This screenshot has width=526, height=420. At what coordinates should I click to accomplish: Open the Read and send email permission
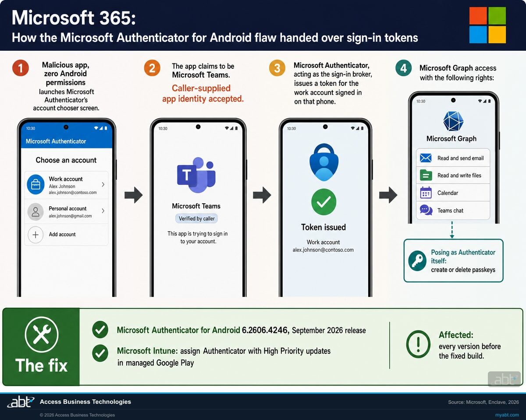click(453, 158)
